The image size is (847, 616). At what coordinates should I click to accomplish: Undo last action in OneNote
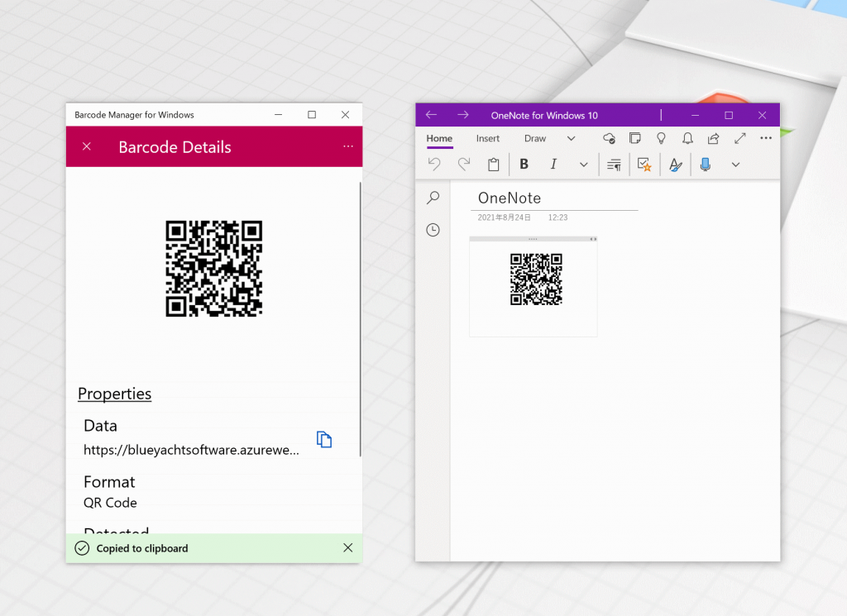point(434,164)
